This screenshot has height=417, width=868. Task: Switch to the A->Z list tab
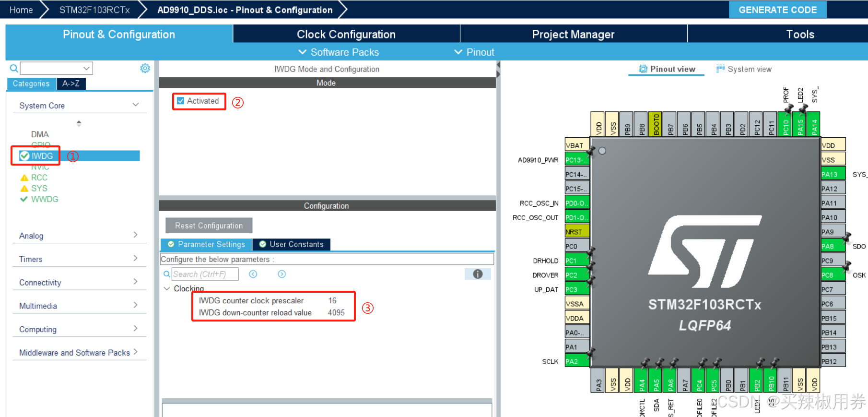tap(71, 83)
